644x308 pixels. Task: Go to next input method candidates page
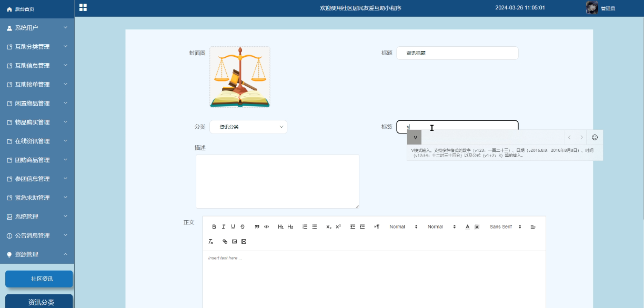coord(581,137)
